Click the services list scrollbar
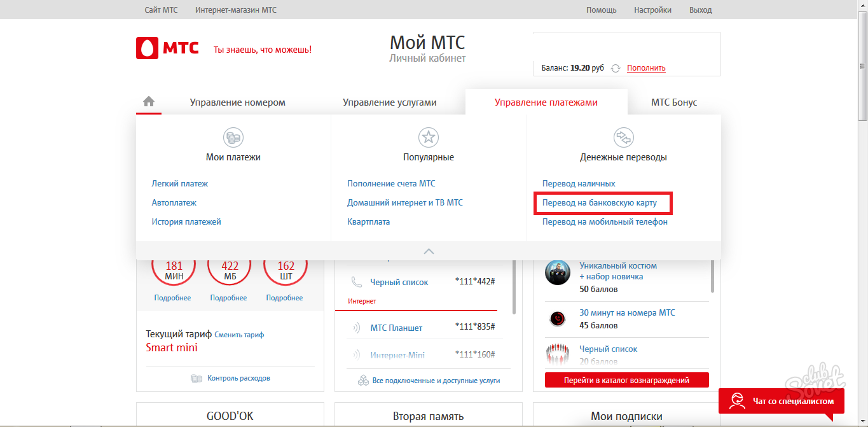The width and height of the screenshot is (868, 427). click(514, 286)
